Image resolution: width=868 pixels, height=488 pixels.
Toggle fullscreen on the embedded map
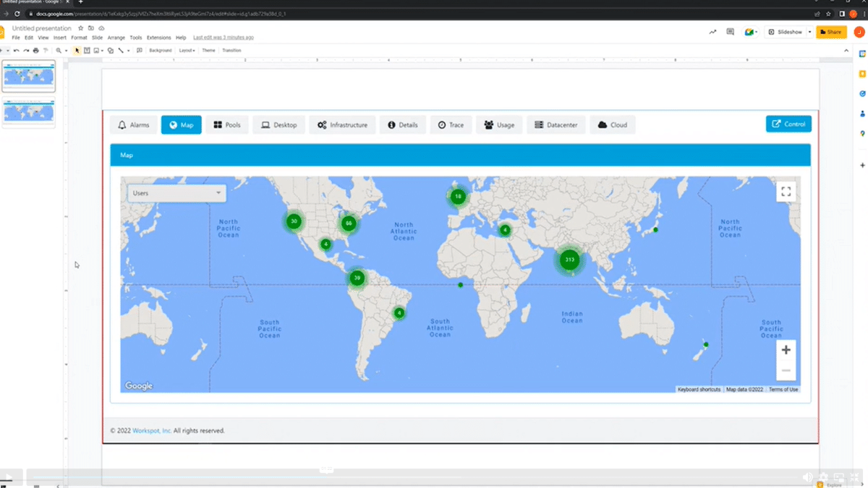pyautogui.click(x=786, y=192)
